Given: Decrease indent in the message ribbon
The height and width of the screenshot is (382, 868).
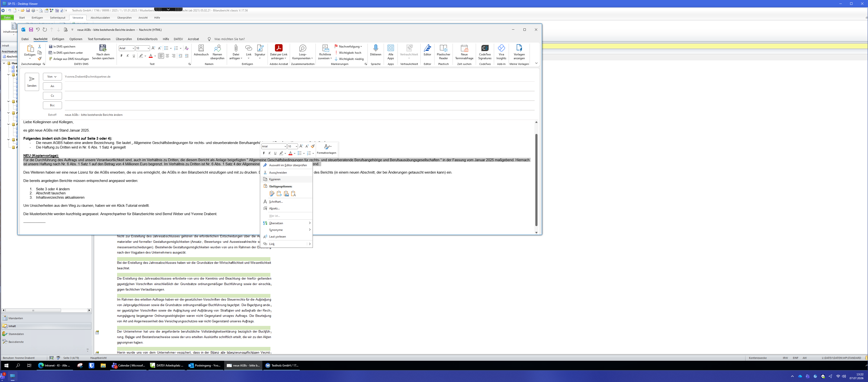Looking at the screenshot, I should [180, 56].
